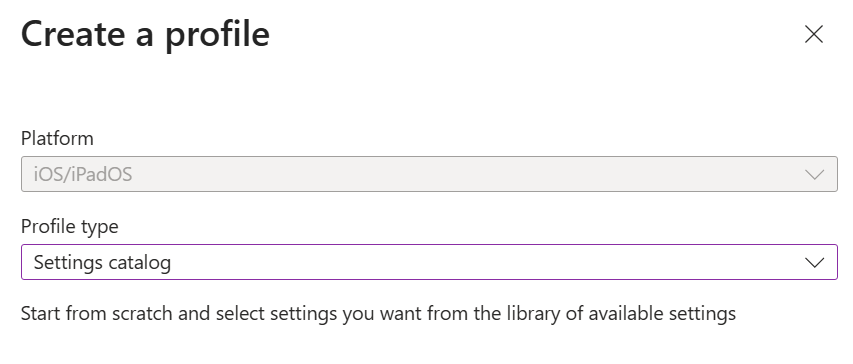Click the Profile type field label

click(70, 226)
